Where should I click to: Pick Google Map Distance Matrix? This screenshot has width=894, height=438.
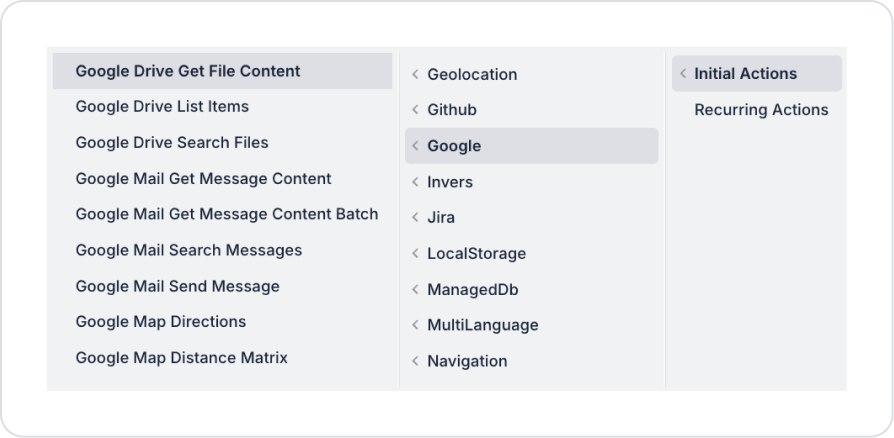182,357
